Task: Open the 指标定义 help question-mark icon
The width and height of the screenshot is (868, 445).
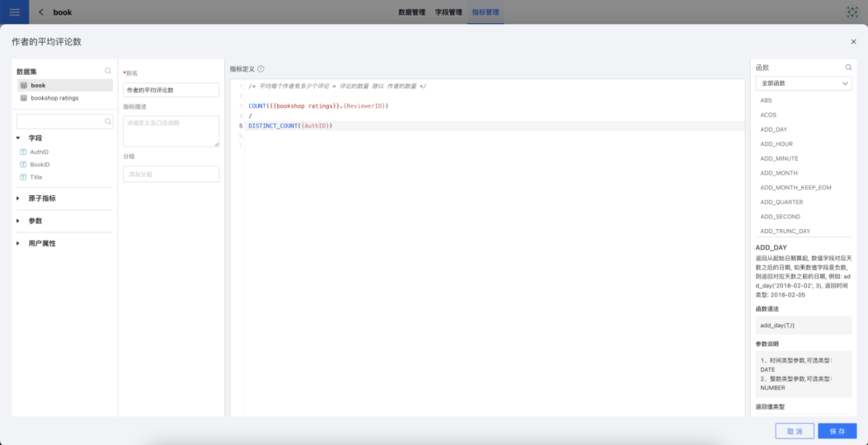Action: pyautogui.click(x=260, y=69)
